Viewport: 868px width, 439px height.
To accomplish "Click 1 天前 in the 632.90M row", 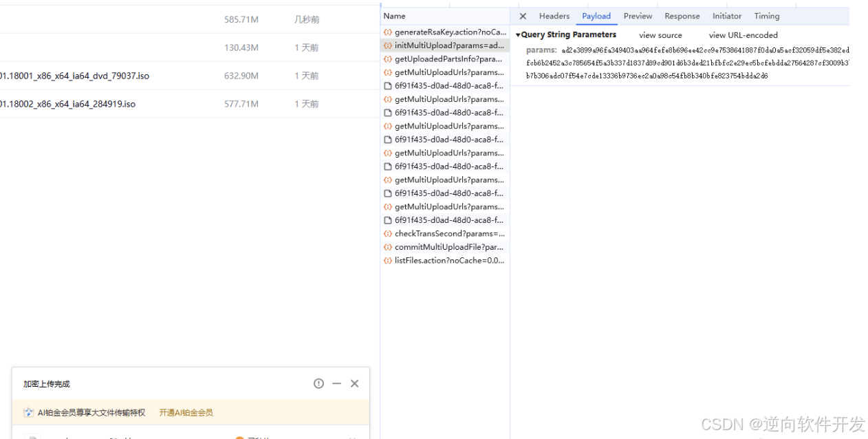I will point(307,76).
